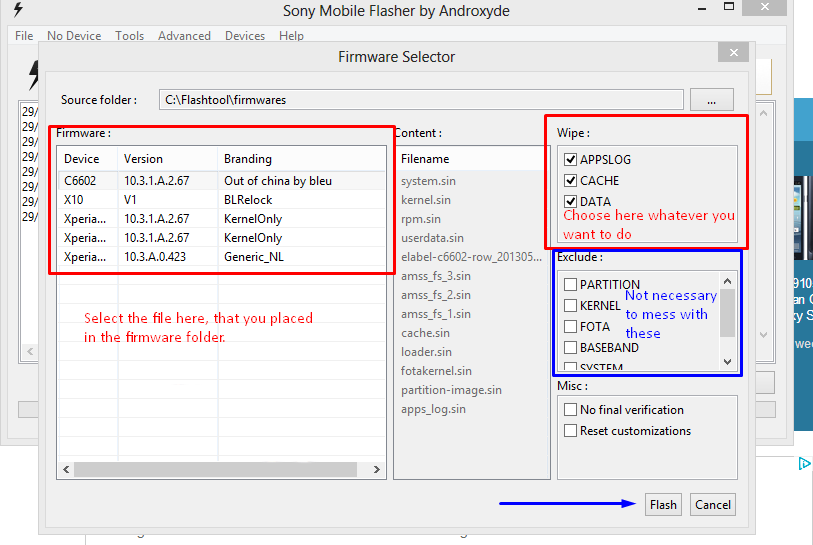
Task: Open the Devices menu
Action: [245, 36]
